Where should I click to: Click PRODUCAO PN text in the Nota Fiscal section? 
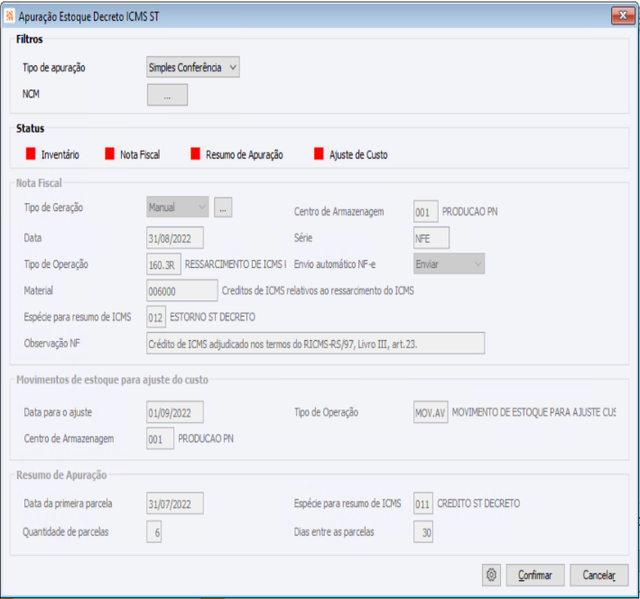[x=470, y=211]
